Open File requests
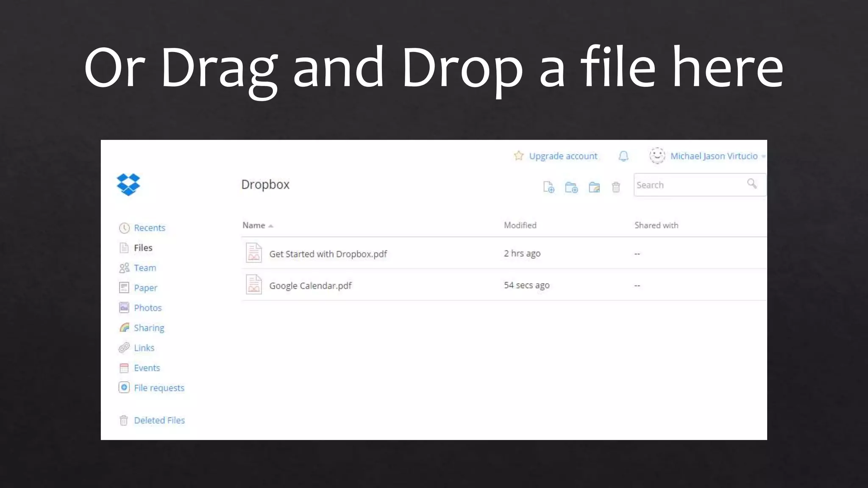 pyautogui.click(x=159, y=388)
